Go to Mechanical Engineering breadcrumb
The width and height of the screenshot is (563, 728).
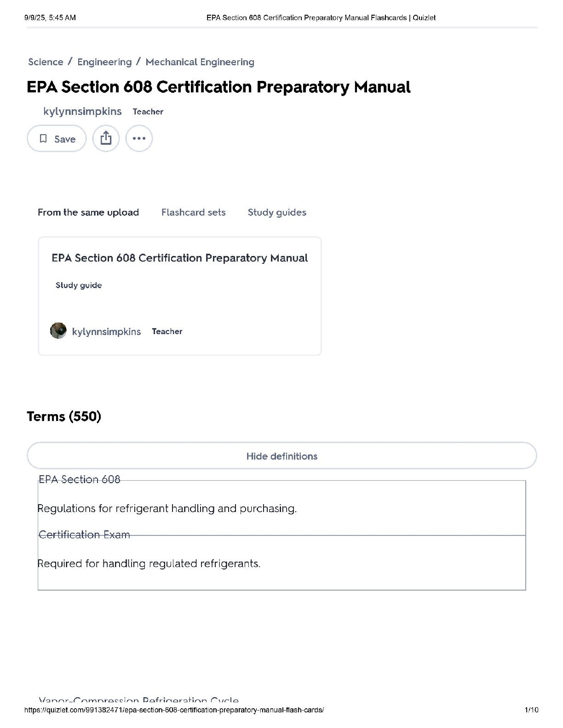tap(200, 62)
